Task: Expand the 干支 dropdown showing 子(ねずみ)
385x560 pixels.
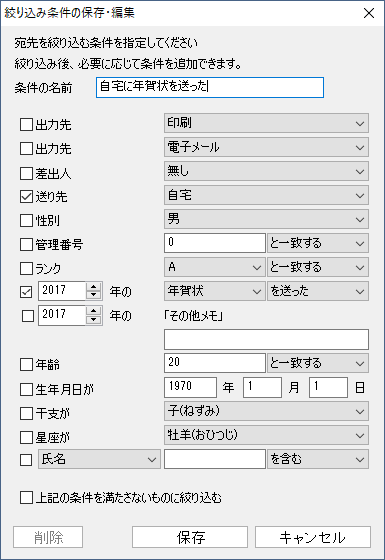Action: [x=266, y=411]
